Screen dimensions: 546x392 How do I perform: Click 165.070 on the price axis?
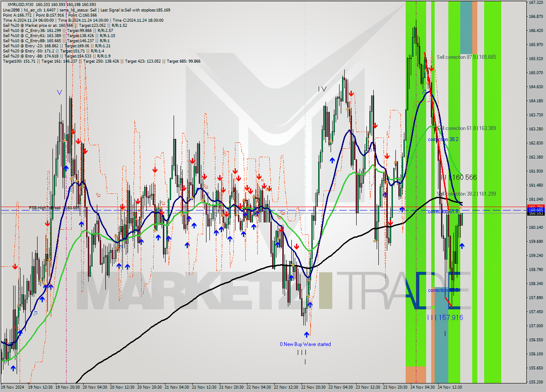535,73
